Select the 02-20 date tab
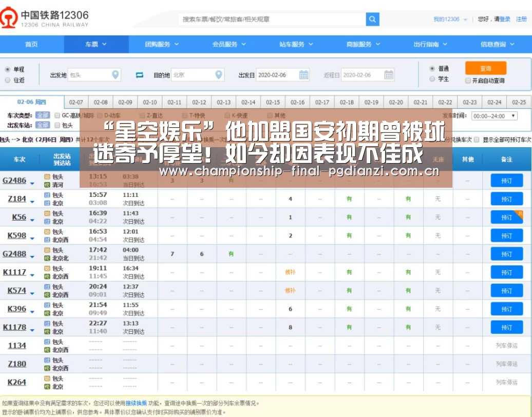This screenshot has height=417, width=532. tap(396, 102)
